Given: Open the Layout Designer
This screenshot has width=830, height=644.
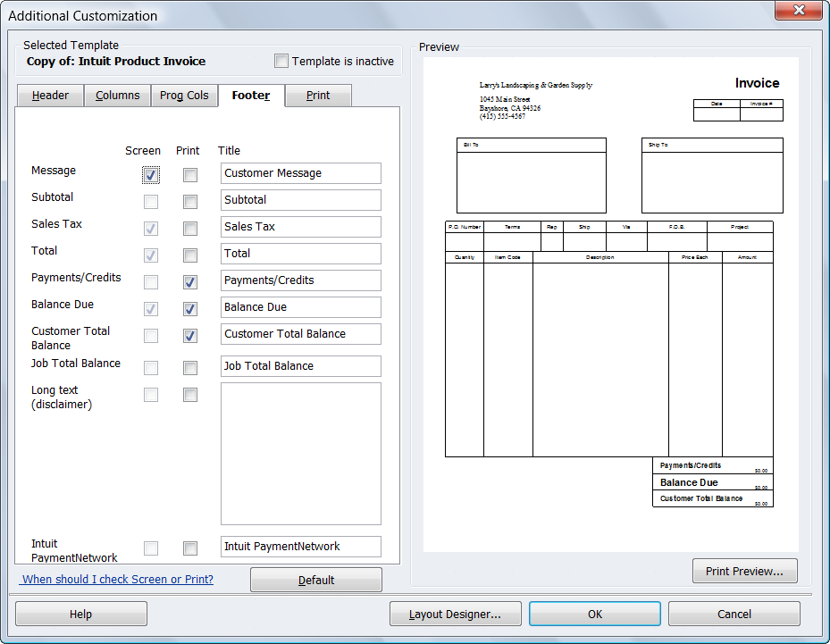Looking at the screenshot, I should coord(455,614).
